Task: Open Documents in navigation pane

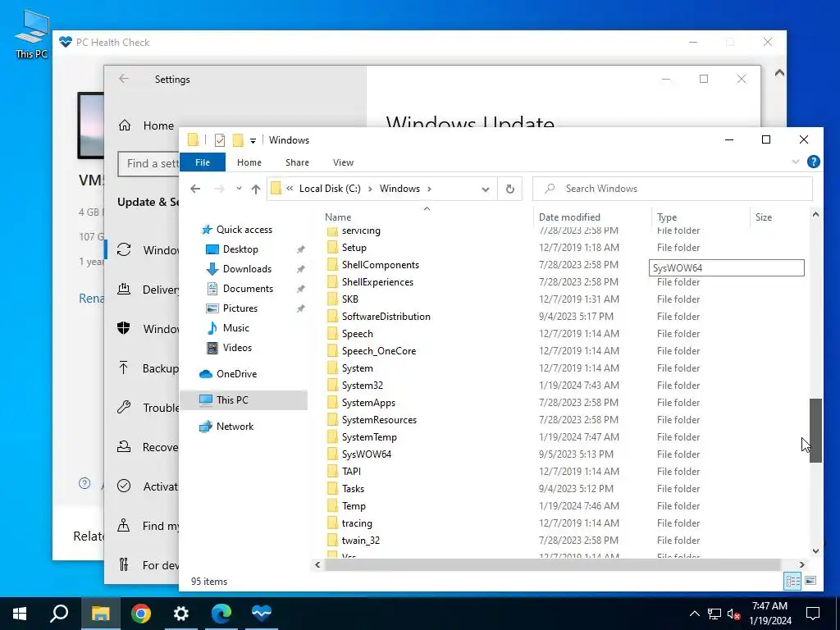Action: coord(248,288)
